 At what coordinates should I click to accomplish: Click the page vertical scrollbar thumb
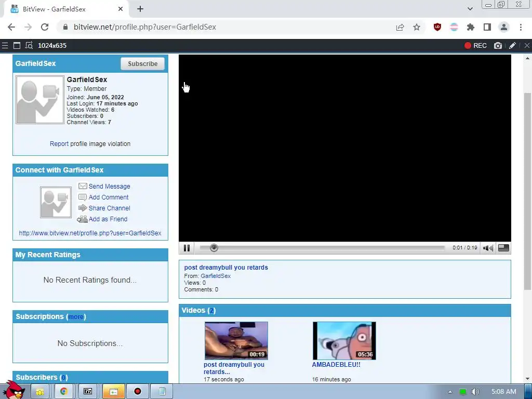(x=528, y=192)
